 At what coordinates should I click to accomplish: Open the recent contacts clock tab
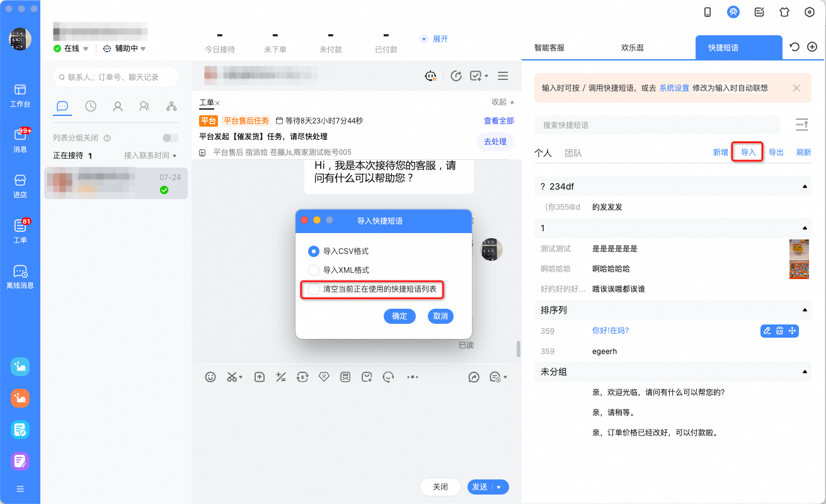click(91, 106)
